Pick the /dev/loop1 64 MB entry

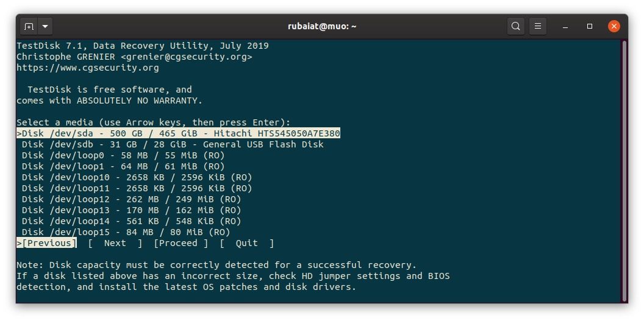click(123, 166)
